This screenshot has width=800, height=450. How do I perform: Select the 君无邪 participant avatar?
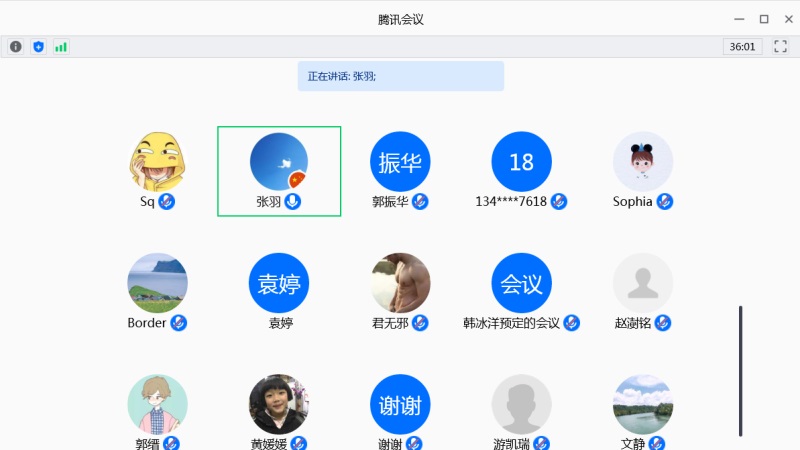(400, 283)
